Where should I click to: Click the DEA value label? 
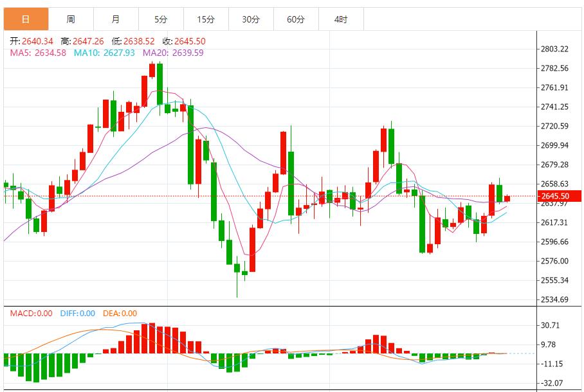pos(120,314)
